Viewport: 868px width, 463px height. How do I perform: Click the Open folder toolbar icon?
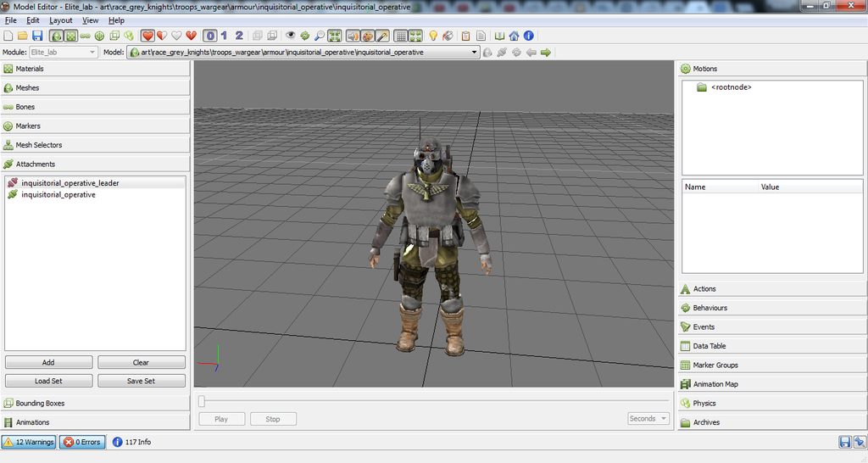tap(23, 36)
